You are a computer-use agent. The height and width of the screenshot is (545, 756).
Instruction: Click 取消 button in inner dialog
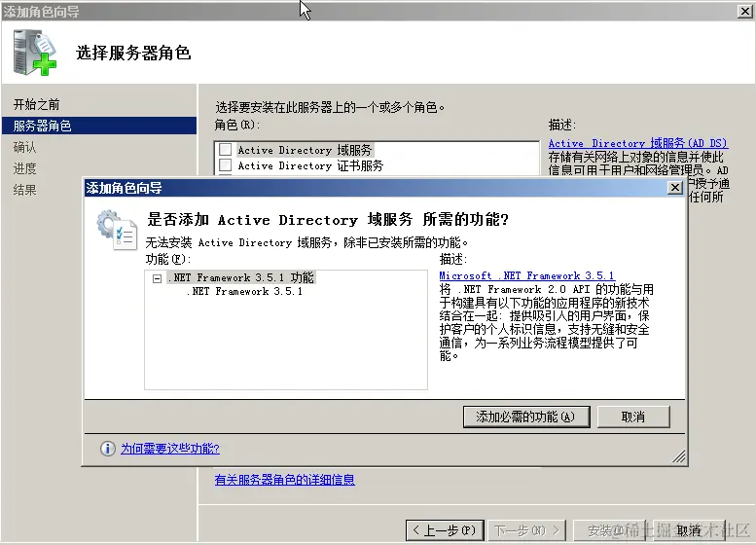tap(633, 417)
